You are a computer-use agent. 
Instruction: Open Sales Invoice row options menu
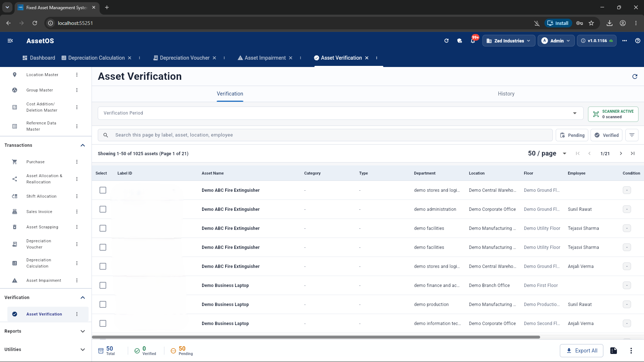point(77,212)
